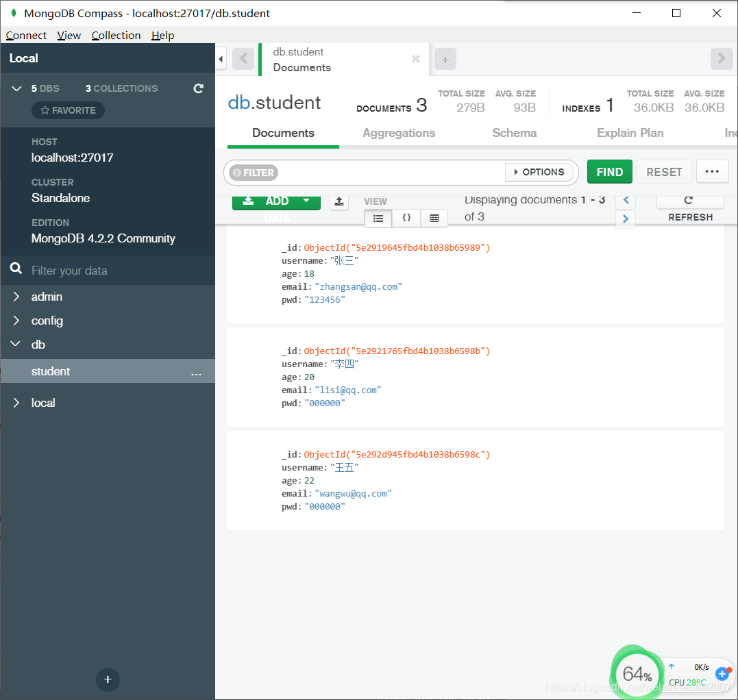
Task: Click age value 22
Action: 309,481
